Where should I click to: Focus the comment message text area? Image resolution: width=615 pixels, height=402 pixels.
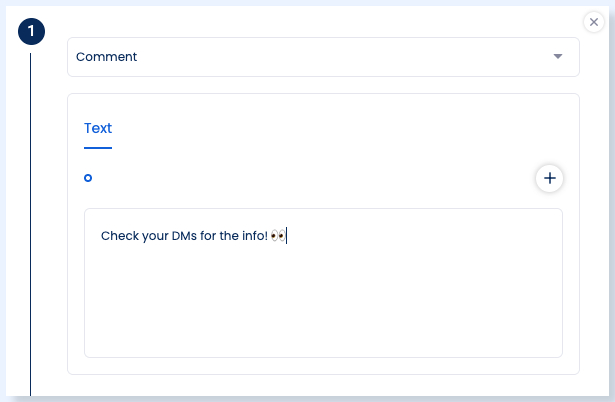[x=323, y=283]
